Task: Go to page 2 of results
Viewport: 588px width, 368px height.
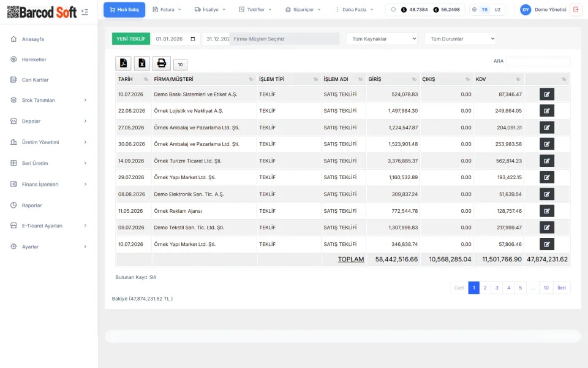Action: click(485, 288)
